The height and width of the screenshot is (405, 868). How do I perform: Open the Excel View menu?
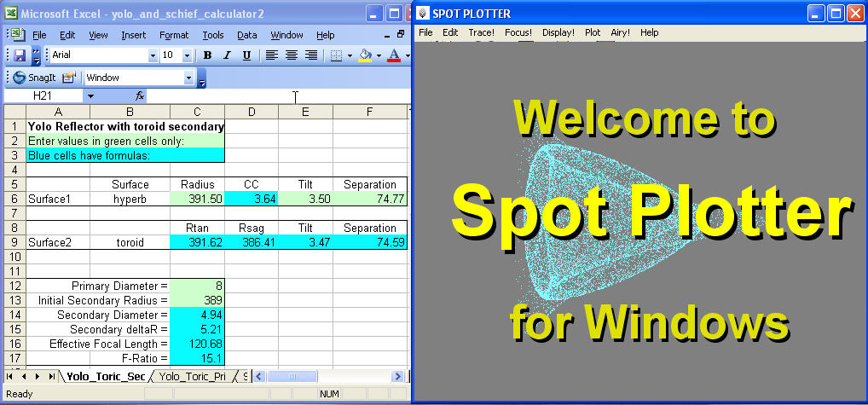[x=98, y=35]
